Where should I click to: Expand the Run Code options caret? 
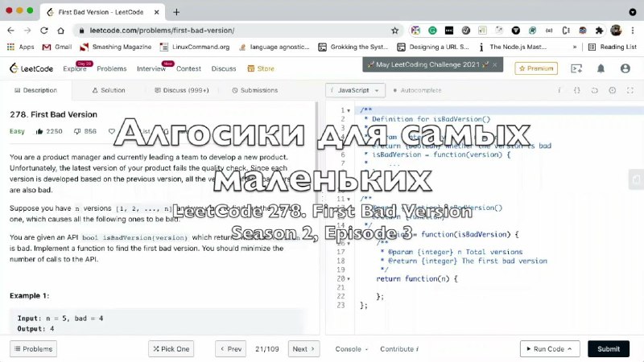[x=570, y=349]
